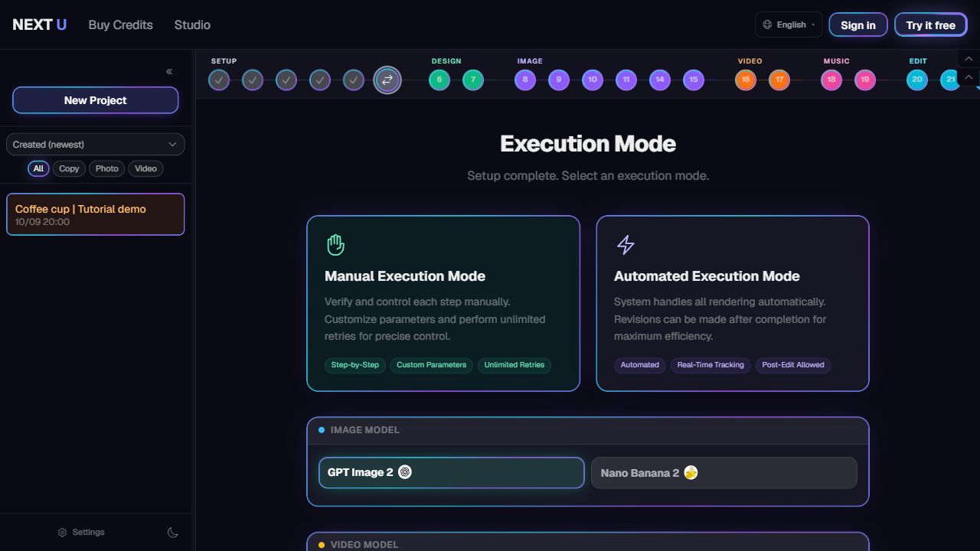980x551 pixels.
Task: Go to the fourth completed Setup step
Action: click(x=320, y=80)
